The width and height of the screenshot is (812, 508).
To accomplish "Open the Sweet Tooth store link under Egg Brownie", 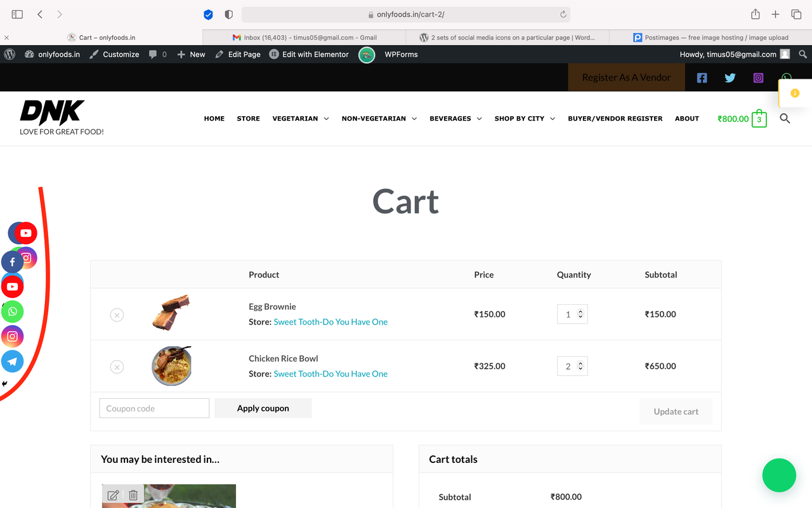I will point(331,322).
